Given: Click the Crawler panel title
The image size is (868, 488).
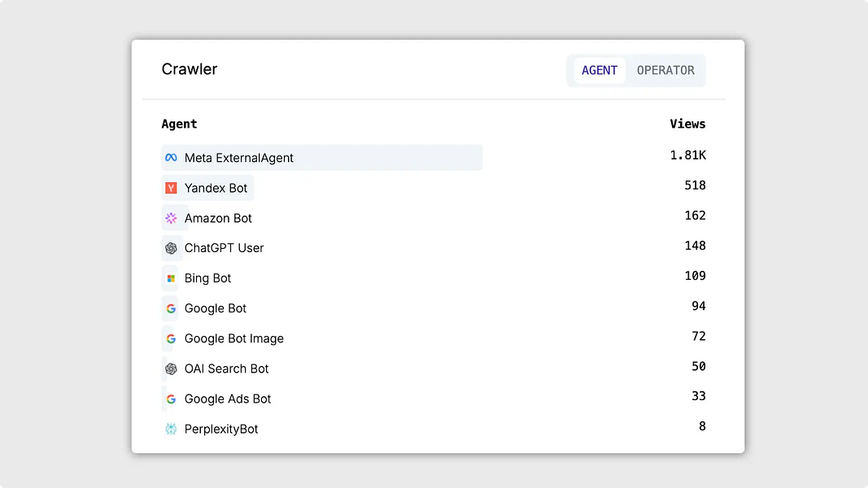Looking at the screenshot, I should point(190,69).
